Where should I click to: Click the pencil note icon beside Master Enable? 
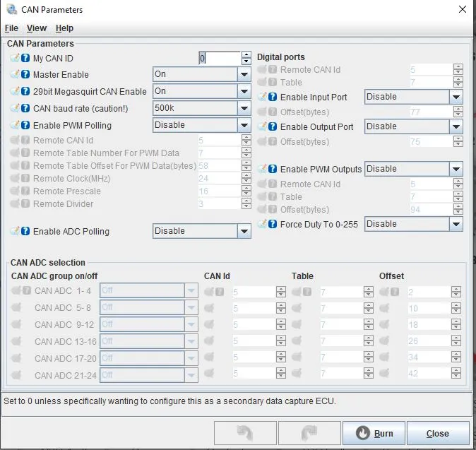15,74
